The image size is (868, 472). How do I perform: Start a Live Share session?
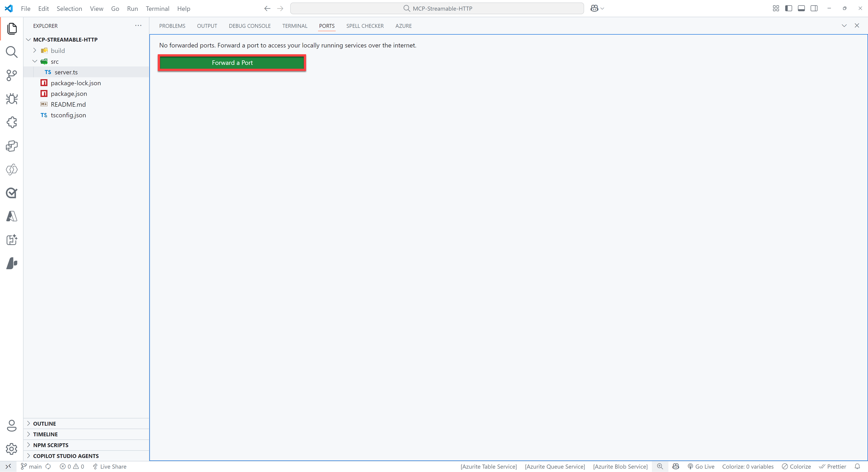tap(109, 466)
